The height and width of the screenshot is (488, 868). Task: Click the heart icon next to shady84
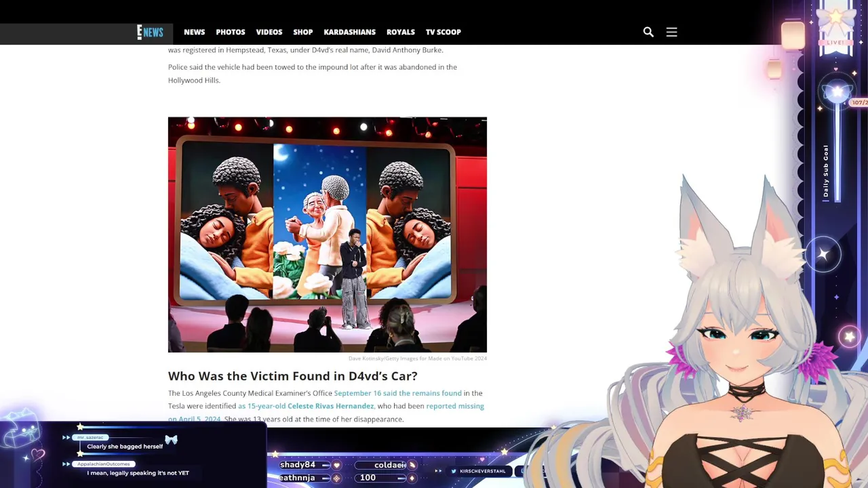pyautogui.click(x=336, y=466)
